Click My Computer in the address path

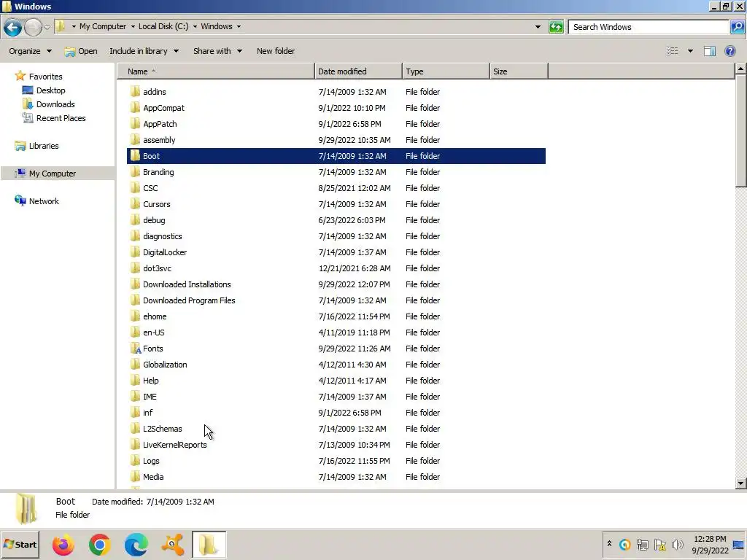pos(103,27)
